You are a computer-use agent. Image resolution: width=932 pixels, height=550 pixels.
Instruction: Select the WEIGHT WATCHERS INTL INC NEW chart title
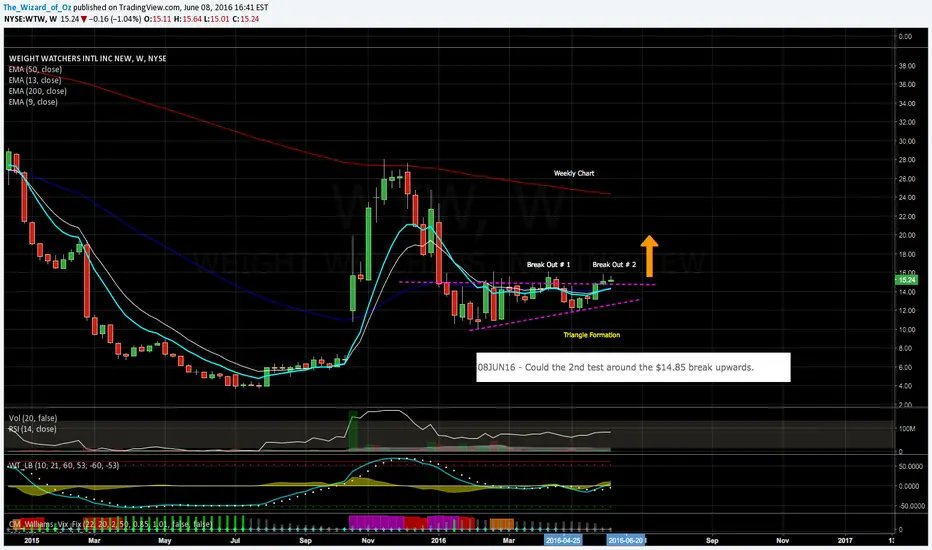tap(87, 58)
